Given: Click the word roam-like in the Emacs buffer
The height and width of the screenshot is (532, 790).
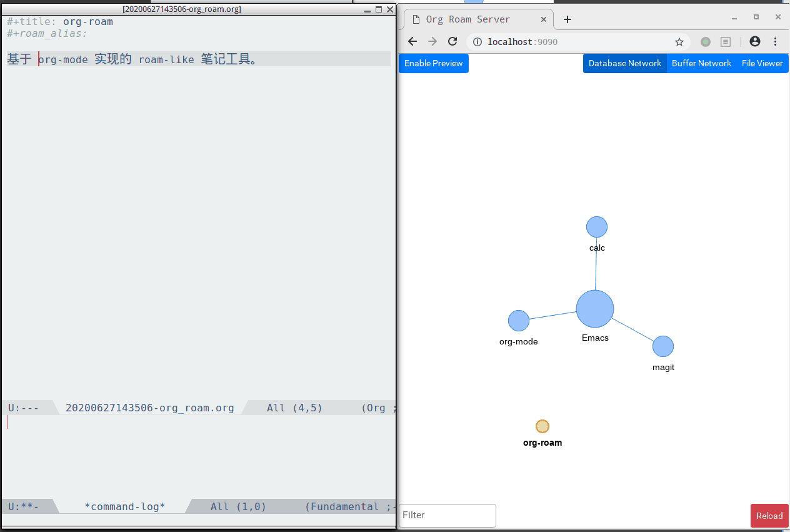Looking at the screenshot, I should pyautogui.click(x=166, y=60).
